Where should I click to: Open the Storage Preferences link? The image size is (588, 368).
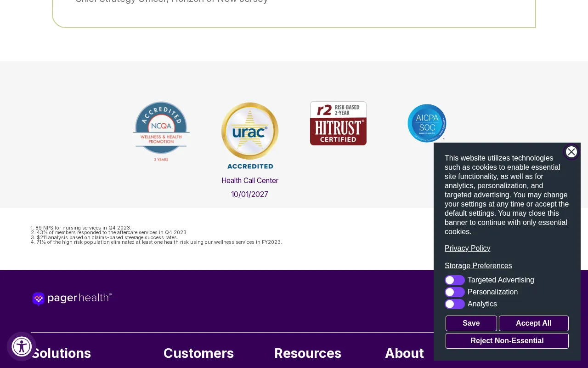click(x=478, y=266)
